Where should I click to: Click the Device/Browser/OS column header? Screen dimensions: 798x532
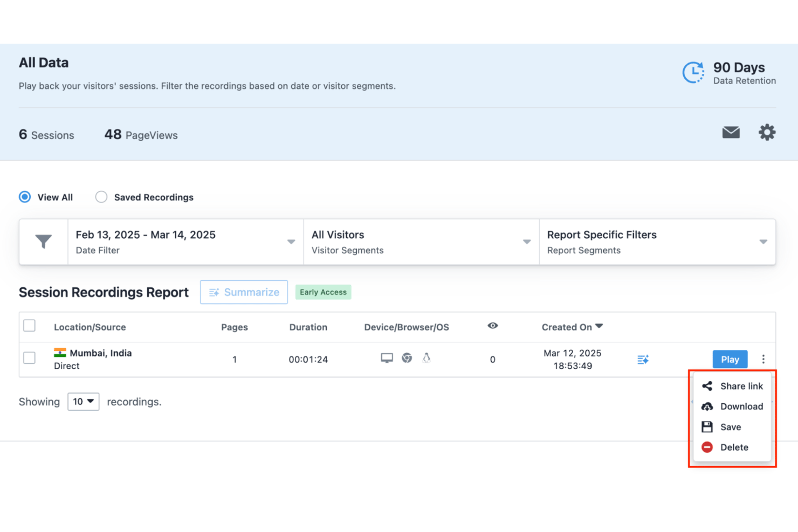(x=407, y=327)
